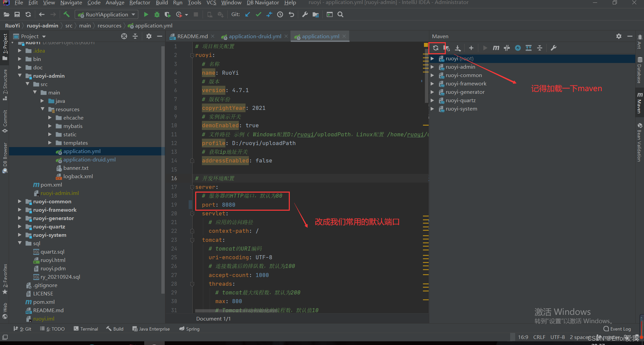The height and width of the screenshot is (345, 644).
Task: Navigate back arrow in toolbar
Action: click(42, 14)
